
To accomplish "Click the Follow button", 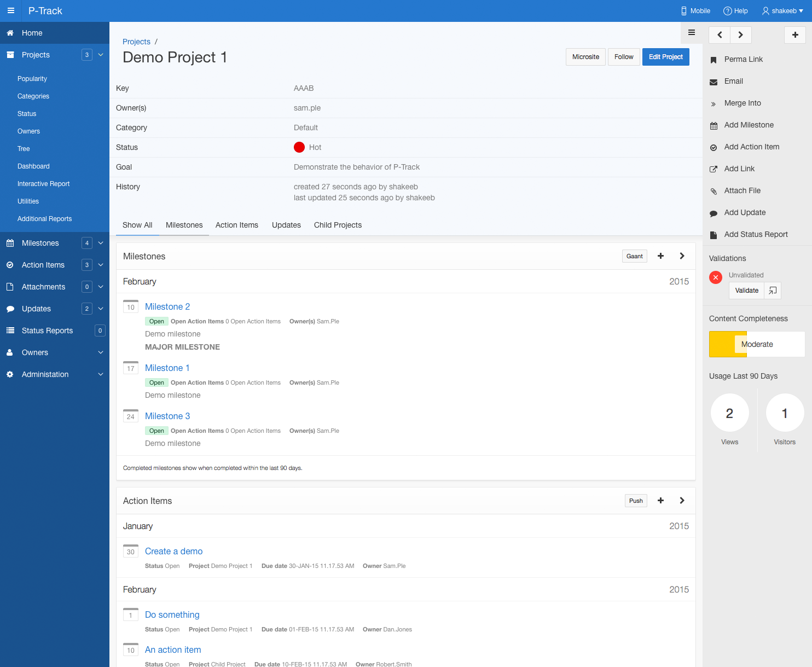I will coord(624,57).
